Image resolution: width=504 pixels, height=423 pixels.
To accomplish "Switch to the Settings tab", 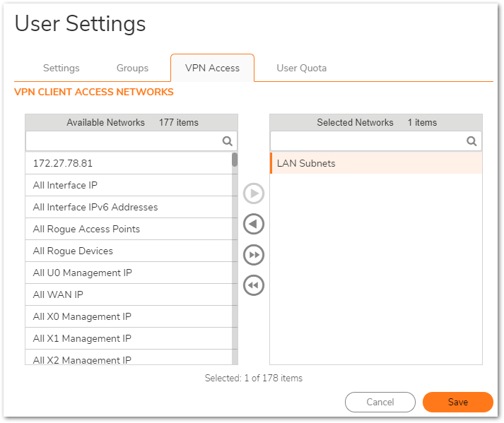I will [61, 68].
